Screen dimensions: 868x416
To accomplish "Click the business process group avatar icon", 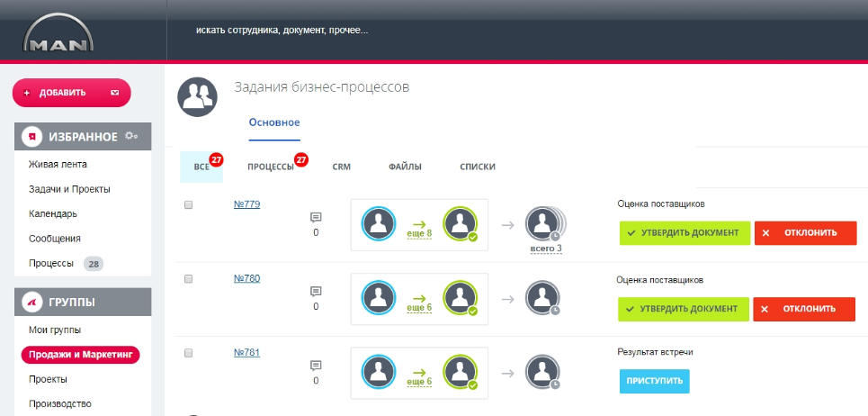I will click(x=196, y=96).
